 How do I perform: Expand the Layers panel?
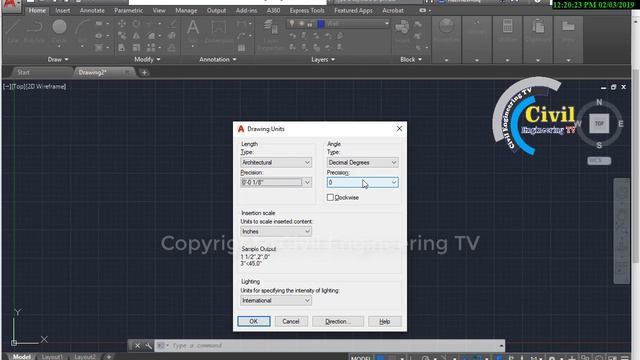point(323,60)
